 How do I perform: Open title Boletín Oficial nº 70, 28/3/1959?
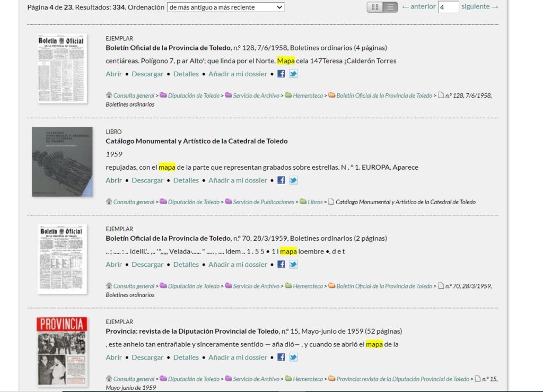pyautogui.click(x=246, y=238)
